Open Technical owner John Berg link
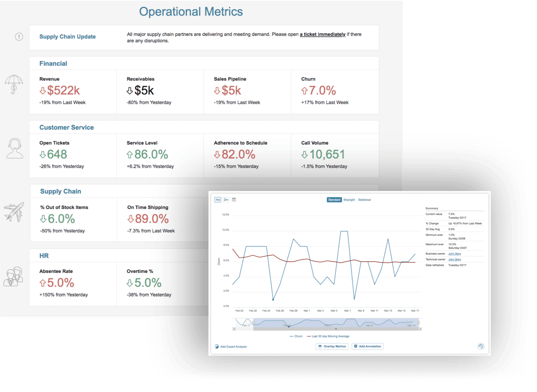This screenshot has width=537, height=392. tap(454, 259)
